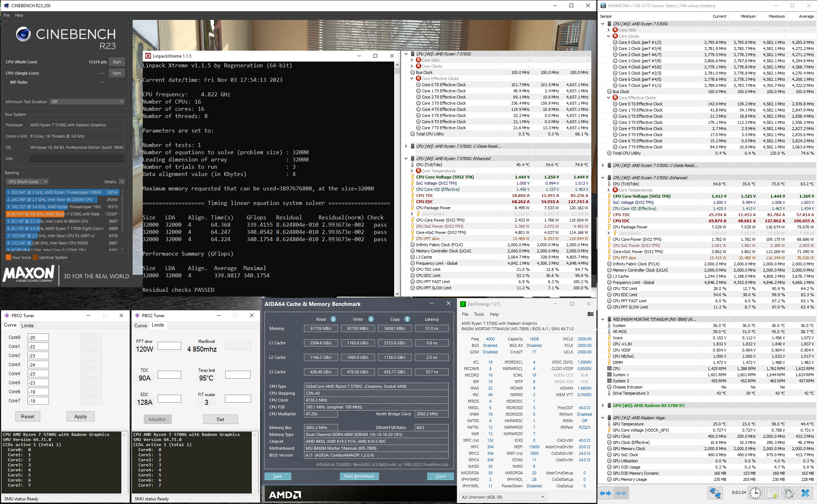Click the Core0 curve value input field
This screenshot has width=817, height=504.
tap(38, 337)
